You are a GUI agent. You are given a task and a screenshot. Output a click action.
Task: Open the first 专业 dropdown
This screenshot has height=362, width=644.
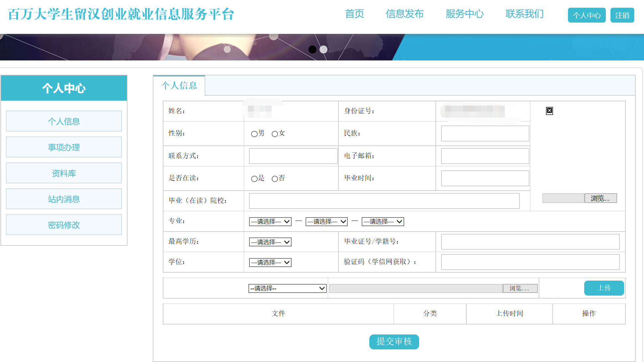click(270, 222)
